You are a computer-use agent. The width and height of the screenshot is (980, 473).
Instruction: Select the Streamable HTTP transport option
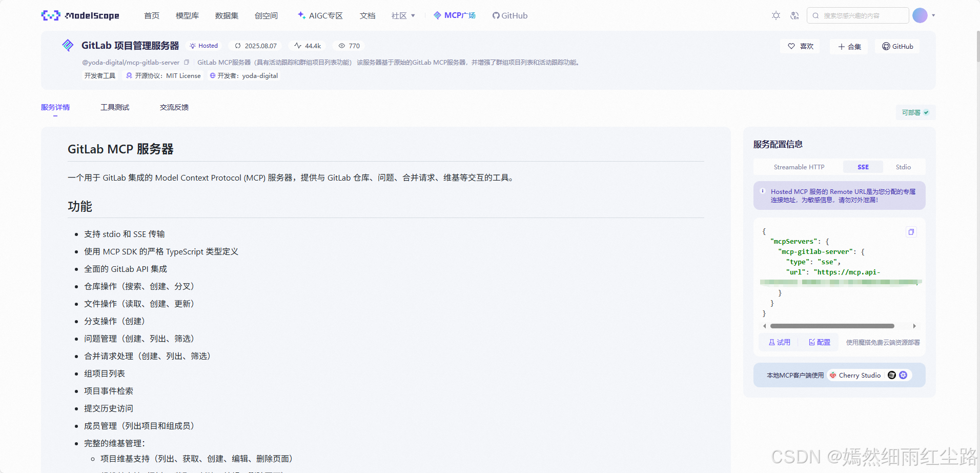coord(799,167)
